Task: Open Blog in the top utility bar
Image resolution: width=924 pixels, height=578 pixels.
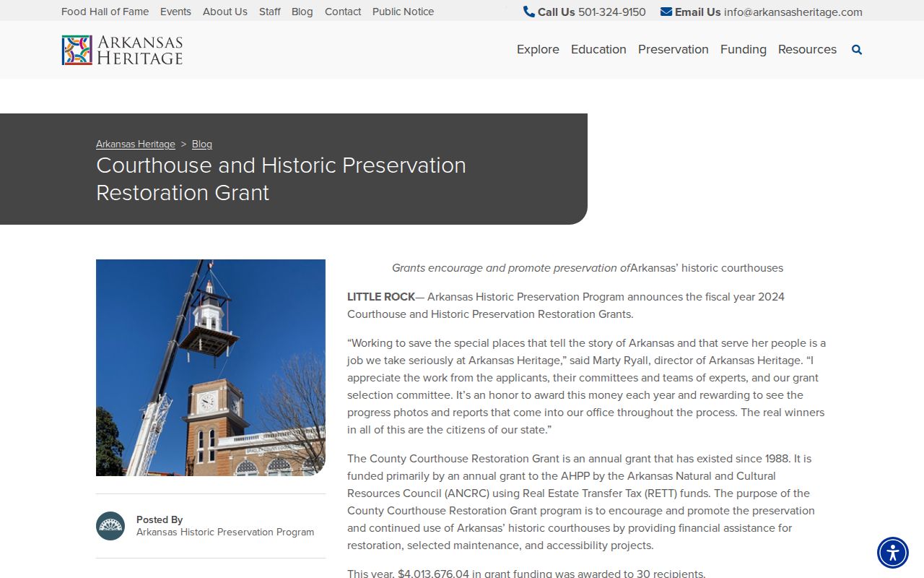Action: coord(302,12)
